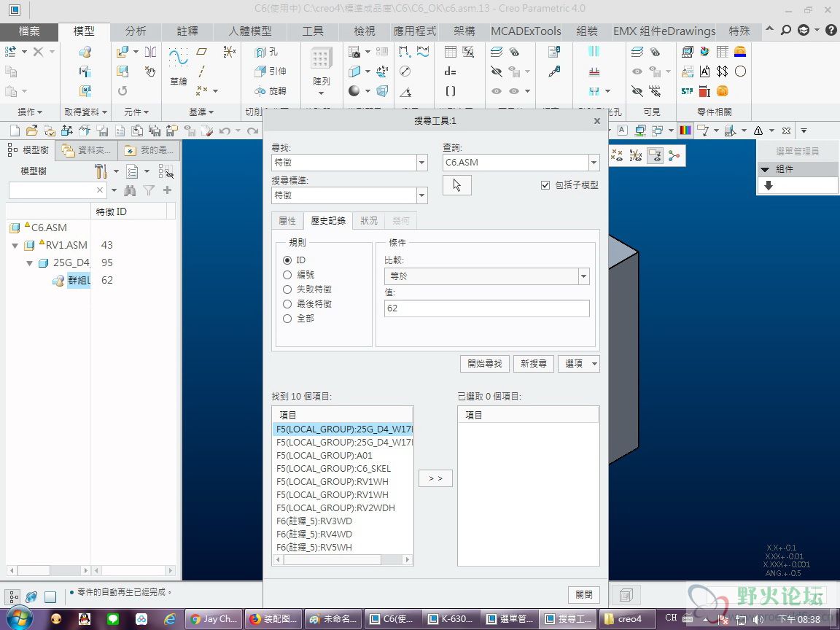Select the 旋轉 revolve tool
Viewport: 840px width, 630px height.
(271, 91)
